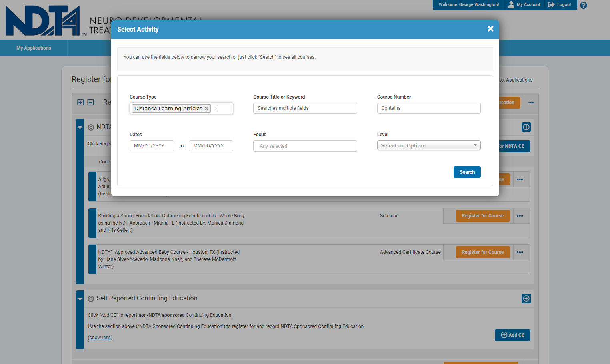Screen dimensions: 610x364
Task: Register for Building a Strong Foundation course
Action: (x=483, y=216)
